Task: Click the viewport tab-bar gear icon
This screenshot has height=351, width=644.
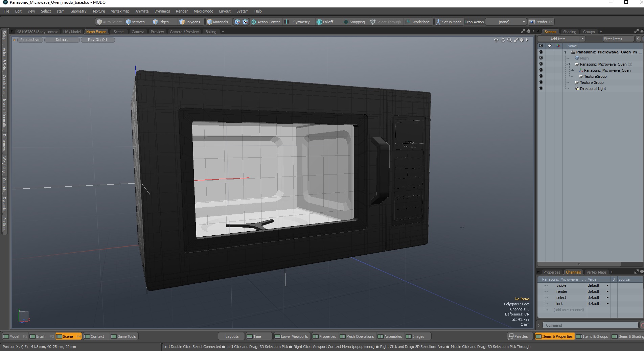Action: tap(528, 31)
